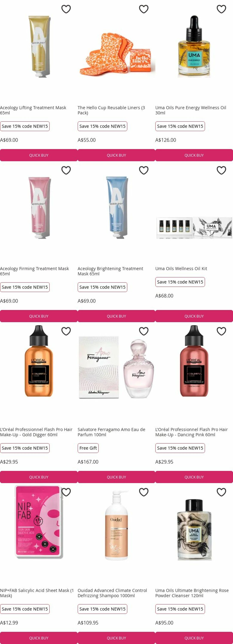Quick buy Uma Oils Pure Energy Wellness Oil

pyautogui.click(x=194, y=155)
